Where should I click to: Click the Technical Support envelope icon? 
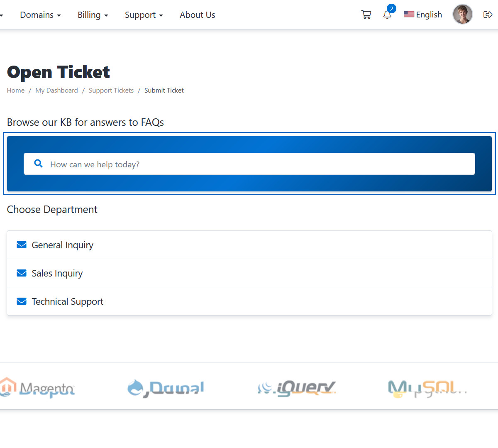22,301
